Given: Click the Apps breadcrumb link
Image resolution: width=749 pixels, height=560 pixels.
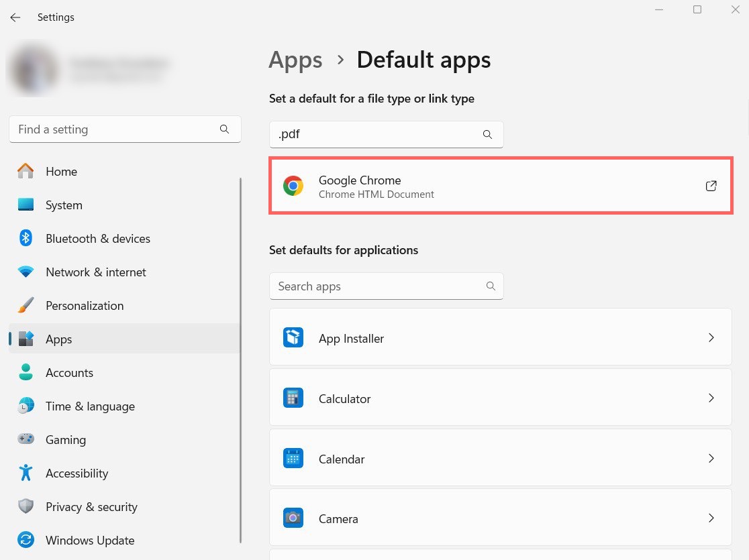Looking at the screenshot, I should point(295,60).
